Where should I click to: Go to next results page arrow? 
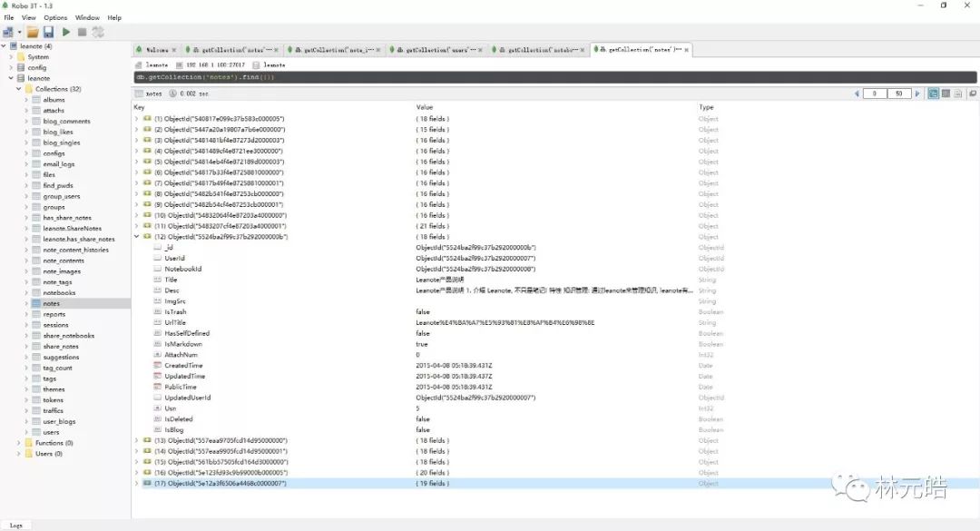[917, 93]
